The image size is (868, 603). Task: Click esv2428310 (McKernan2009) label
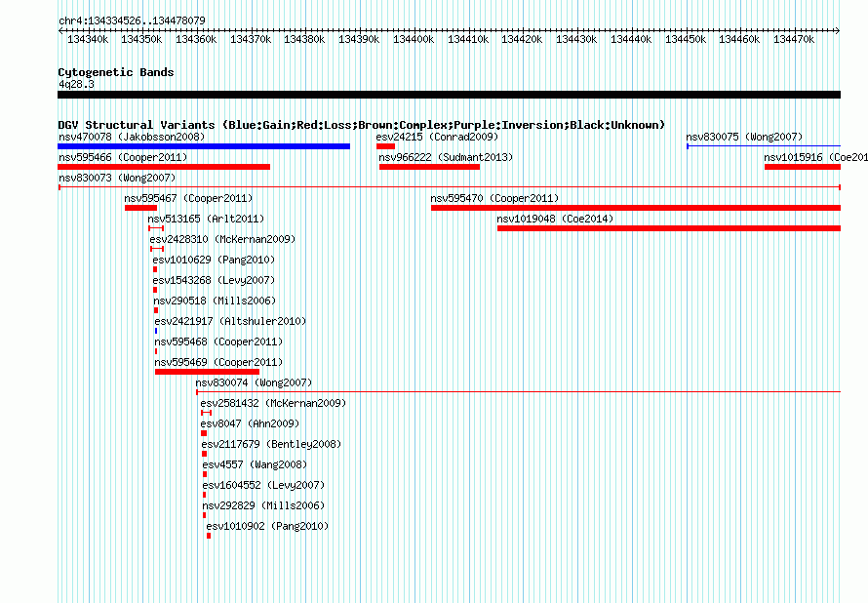click(222, 239)
